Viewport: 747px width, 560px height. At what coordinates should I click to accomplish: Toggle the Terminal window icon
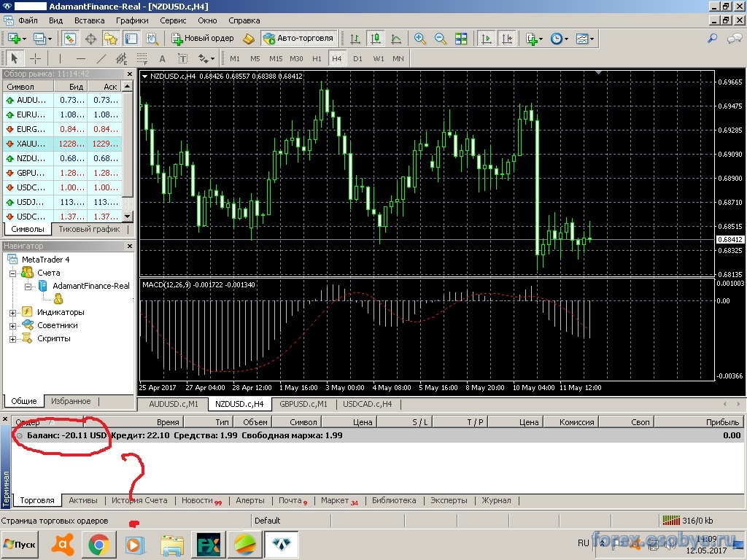pos(131,39)
